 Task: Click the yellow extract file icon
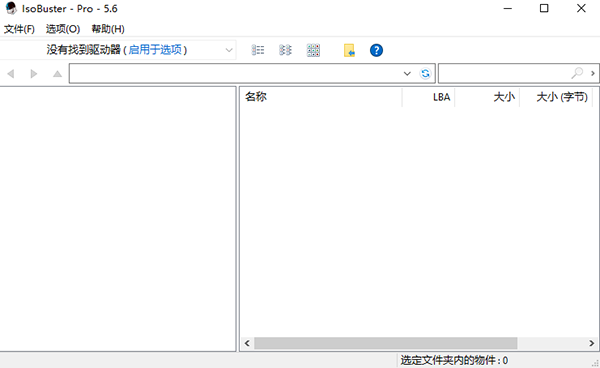(349, 50)
